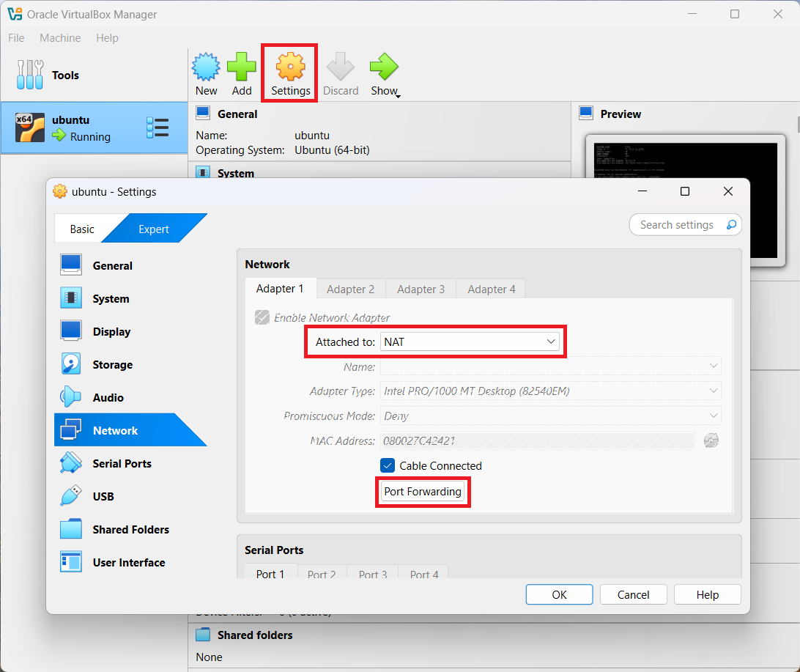Toggle the Cable Connected checkbox

tap(388, 465)
